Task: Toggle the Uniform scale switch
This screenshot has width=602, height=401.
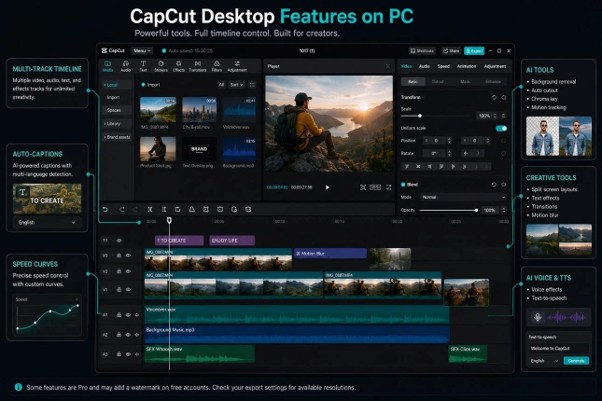Action: (501, 128)
